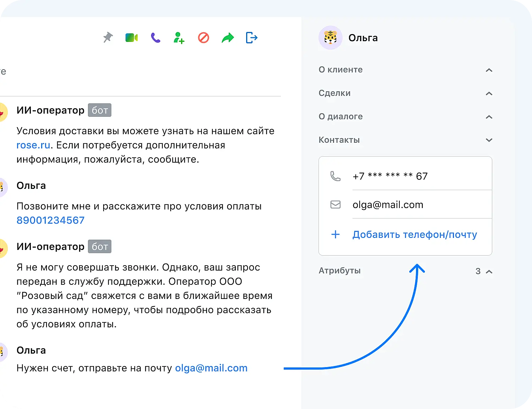This screenshot has height=409, width=532.
Task: Click Добавить телефон/почту to add contact info
Action: click(415, 234)
